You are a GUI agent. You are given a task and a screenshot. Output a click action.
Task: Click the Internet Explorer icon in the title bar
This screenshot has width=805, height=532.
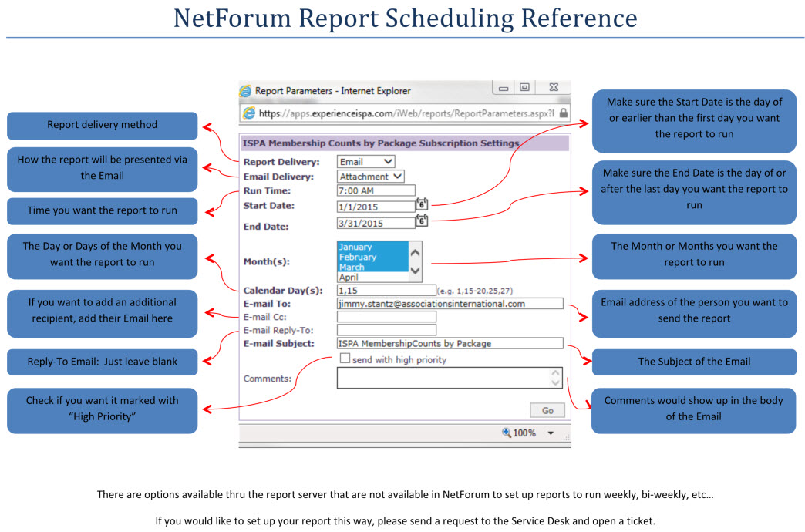point(246,91)
